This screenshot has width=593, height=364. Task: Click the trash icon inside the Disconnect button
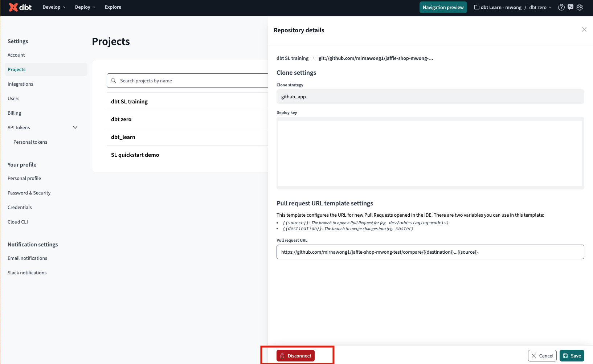point(283,356)
